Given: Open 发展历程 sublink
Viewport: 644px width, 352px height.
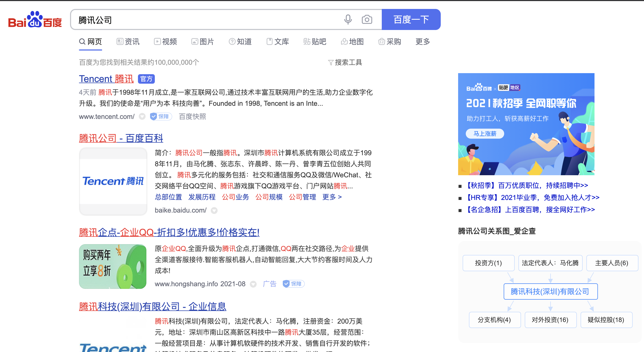Looking at the screenshot, I should pos(202,197).
